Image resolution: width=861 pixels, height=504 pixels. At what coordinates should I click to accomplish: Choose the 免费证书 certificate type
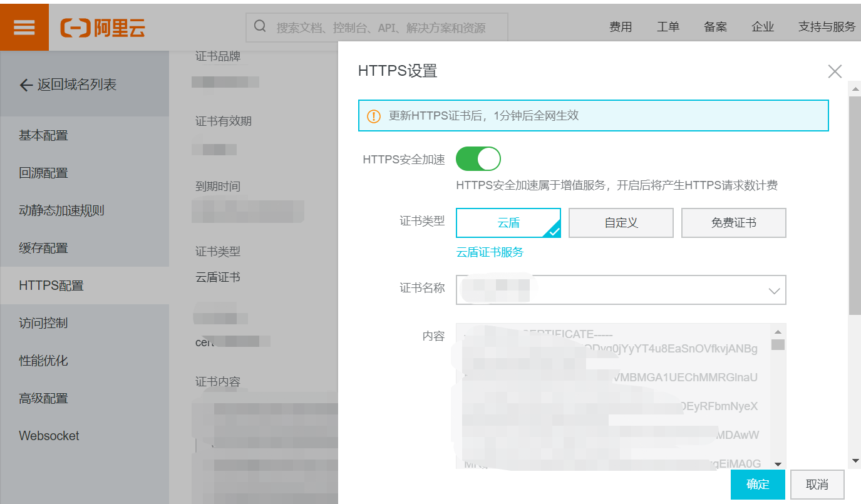coord(733,223)
